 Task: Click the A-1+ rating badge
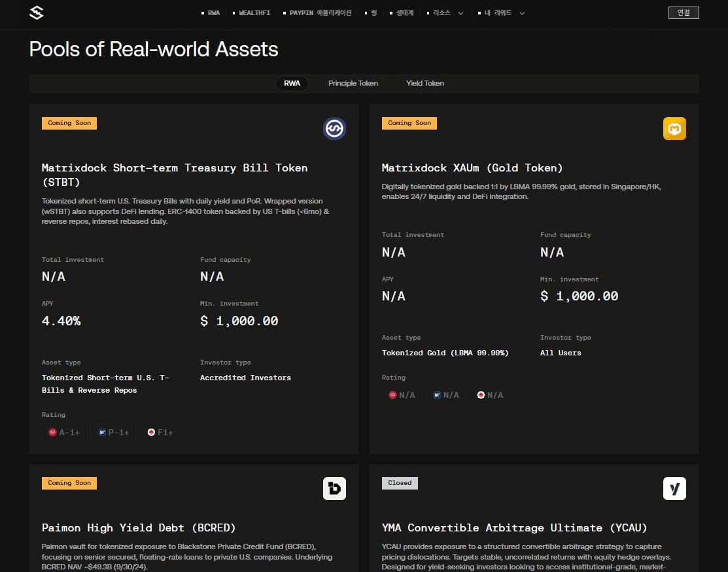pos(64,432)
